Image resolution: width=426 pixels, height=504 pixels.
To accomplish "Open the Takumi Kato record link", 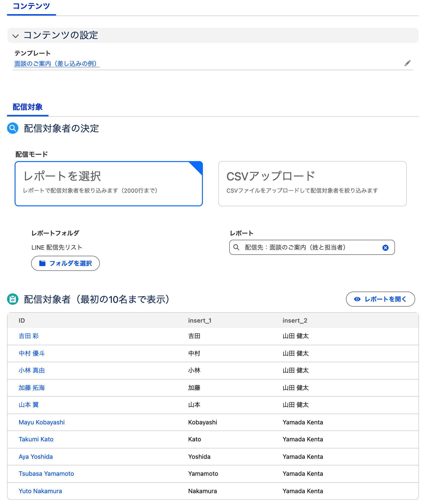I will [36, 439].
